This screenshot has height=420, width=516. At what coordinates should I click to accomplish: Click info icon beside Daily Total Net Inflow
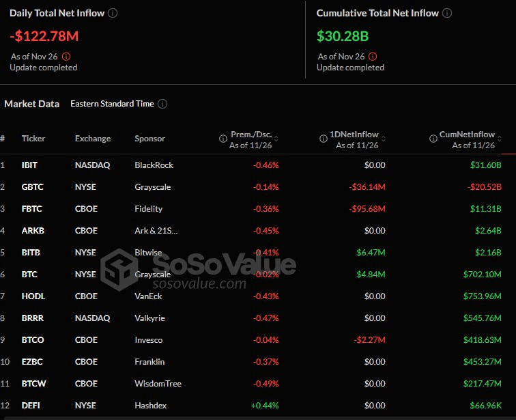(113, 13)
